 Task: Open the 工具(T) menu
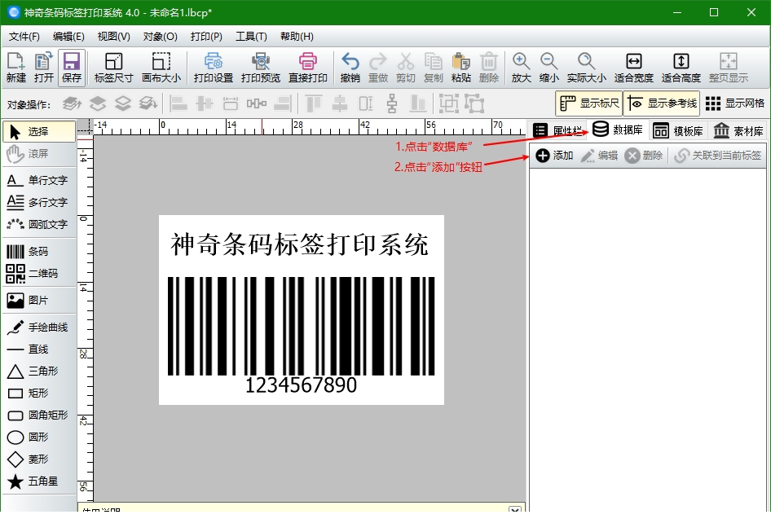click(250, 37)
